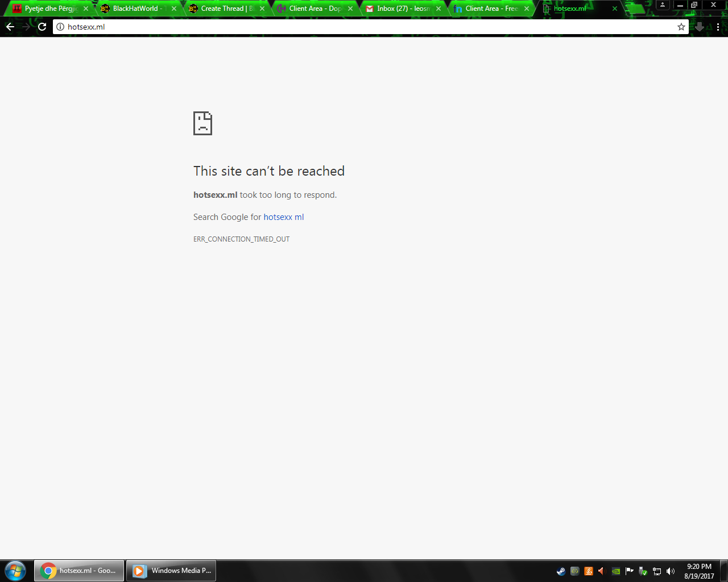728x582 pixels.
Task: Click the browser back arrow
Action: [x=10, y=27]
